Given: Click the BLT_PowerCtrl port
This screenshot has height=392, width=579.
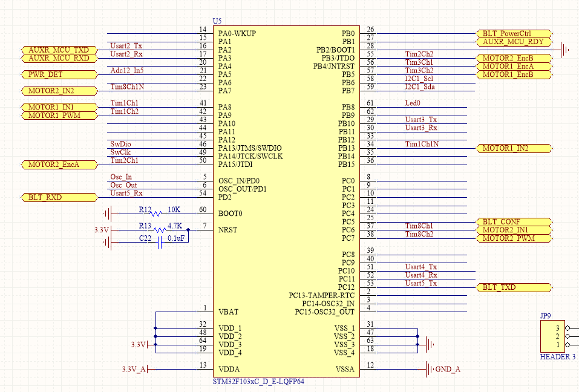Looking at the screenshot, I should pos(514,33).
